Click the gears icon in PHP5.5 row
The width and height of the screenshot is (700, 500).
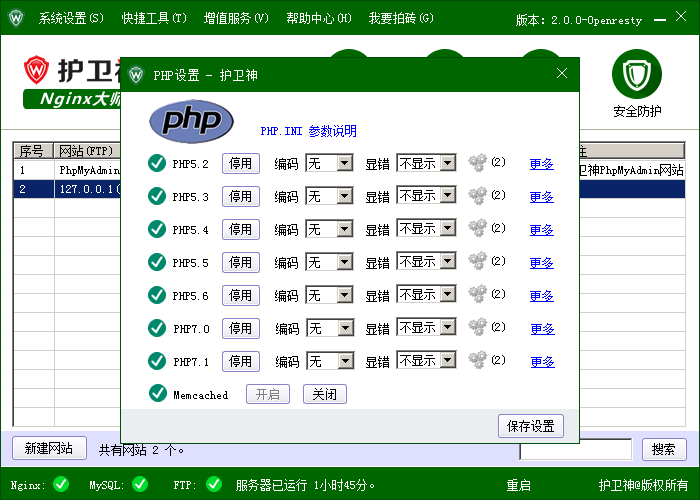pyautogui.click(x=478, y=262)
